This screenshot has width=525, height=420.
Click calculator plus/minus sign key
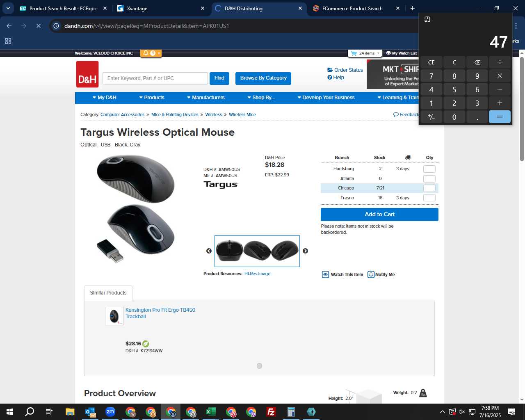point(431,117)
